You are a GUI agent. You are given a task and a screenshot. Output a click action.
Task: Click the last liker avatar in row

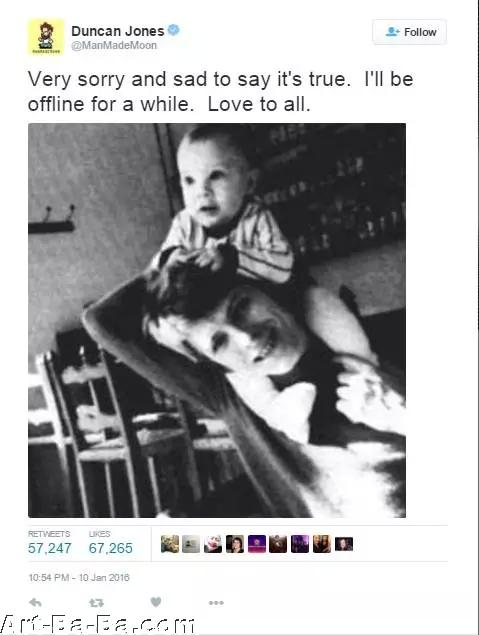click(344, 544)
